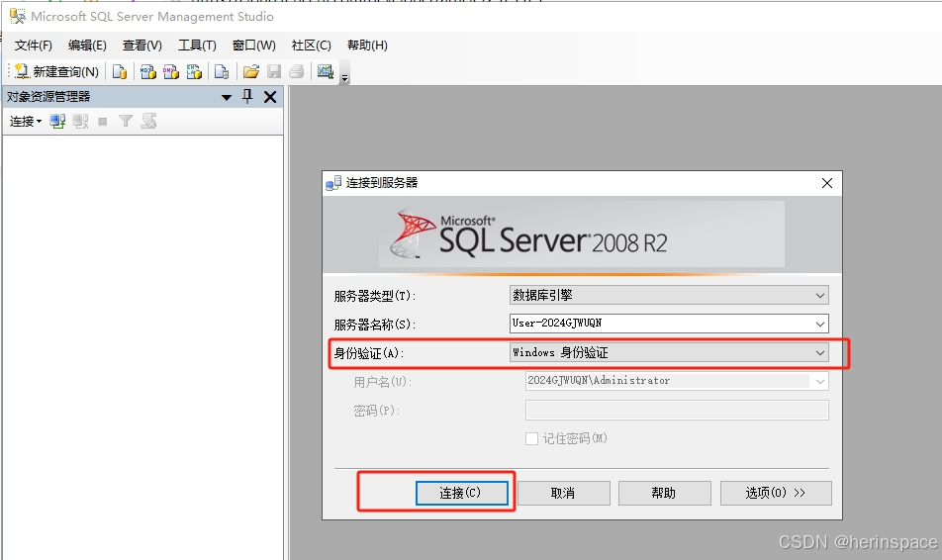Close the 对象资源管理器 panel
The width and height of the screenshot is (942, 560).
pyautogui.click(x=270, y=97)
